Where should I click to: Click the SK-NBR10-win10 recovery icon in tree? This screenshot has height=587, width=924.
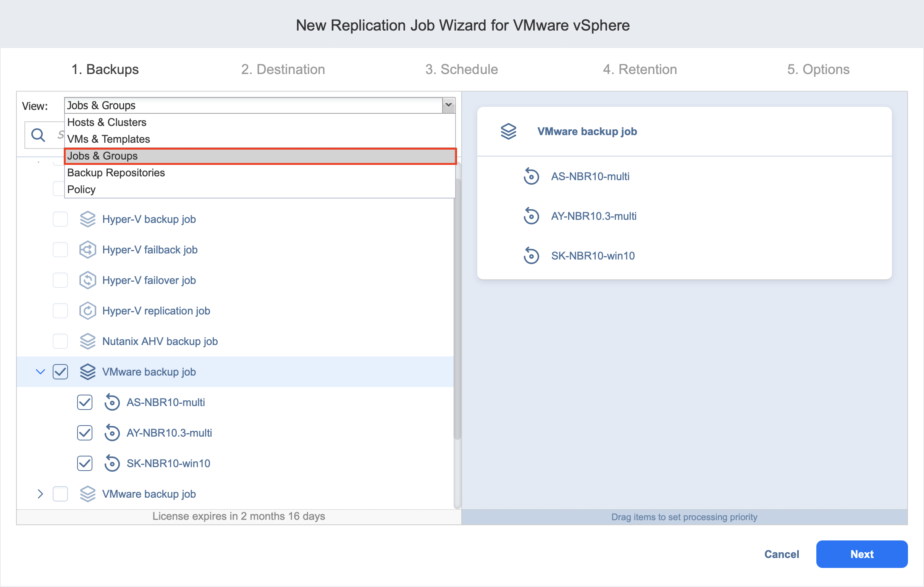[x=112, y=463]
